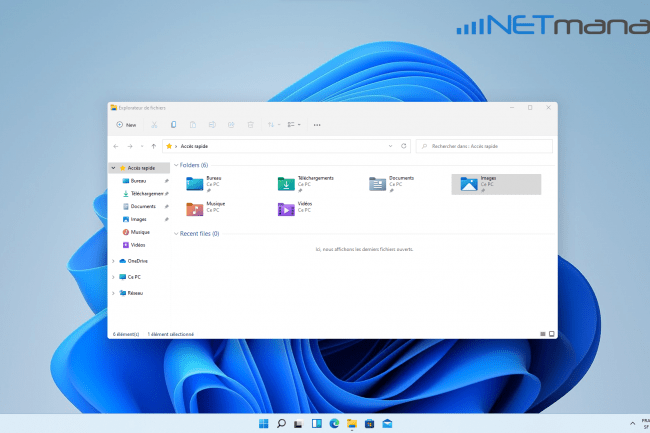This screenshot has width=650, height=433.
Task: Open the Sort options dropdown
Action: click(273, 125)
